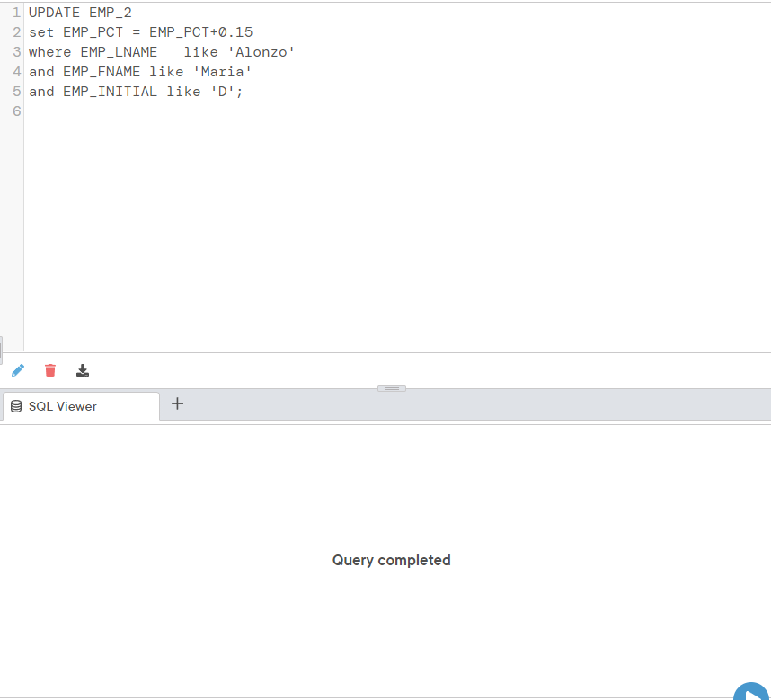Click line number 6 in the gutter
Viewport: 771px width, 700px height.
point(15,111)
